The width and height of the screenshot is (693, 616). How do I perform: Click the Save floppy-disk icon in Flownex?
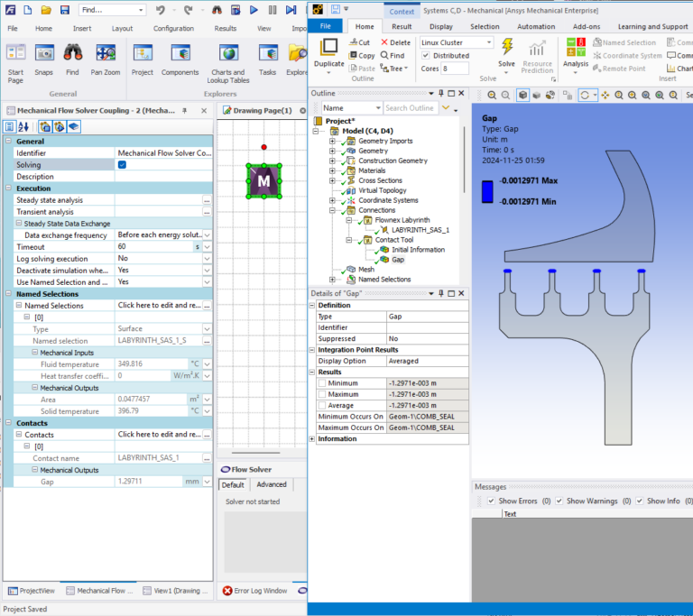tap(65, 10)
